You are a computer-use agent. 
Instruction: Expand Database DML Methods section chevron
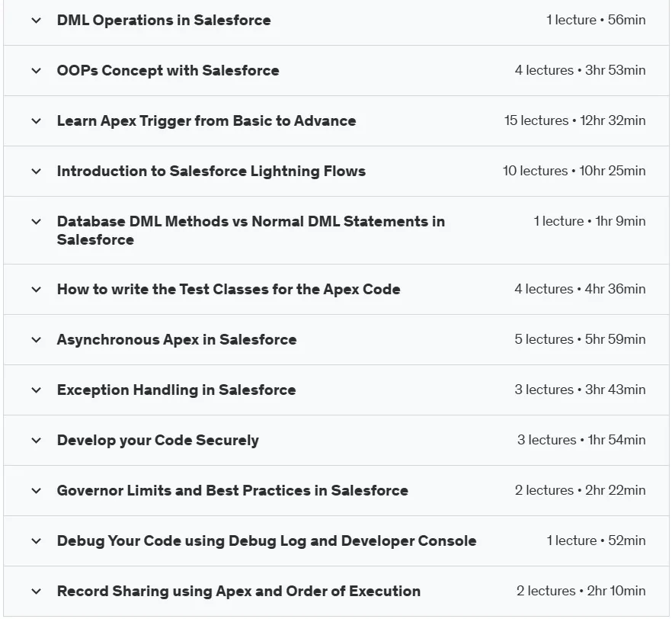click(x=37, y=222)
